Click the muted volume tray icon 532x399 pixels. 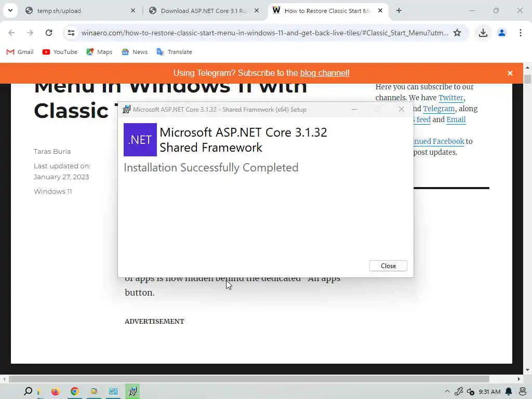(471, 392)
